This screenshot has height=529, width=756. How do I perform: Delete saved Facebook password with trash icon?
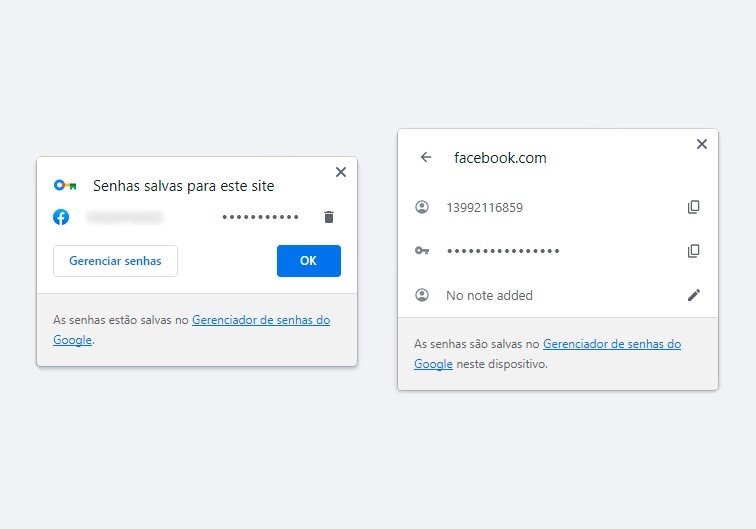coord(329,217)
